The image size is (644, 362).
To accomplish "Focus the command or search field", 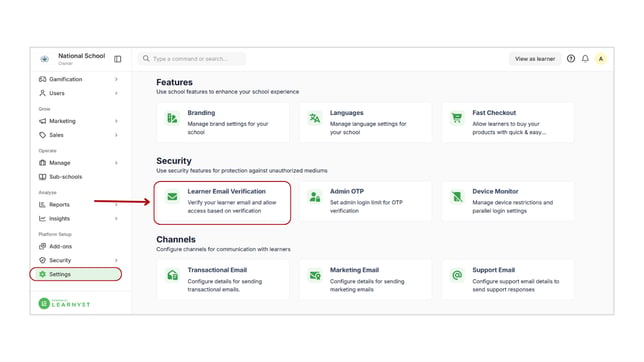I will click(192, 59).
